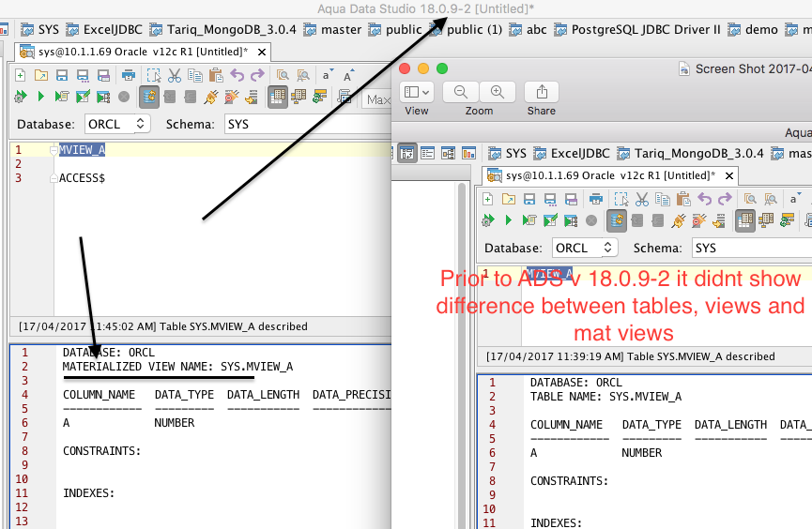The width and height of the screenshot is (812, 529).
Task: Click 'TABLE NAME: SYS.MVIEW_A' line in Preview
Action: [x=605, y=397]
